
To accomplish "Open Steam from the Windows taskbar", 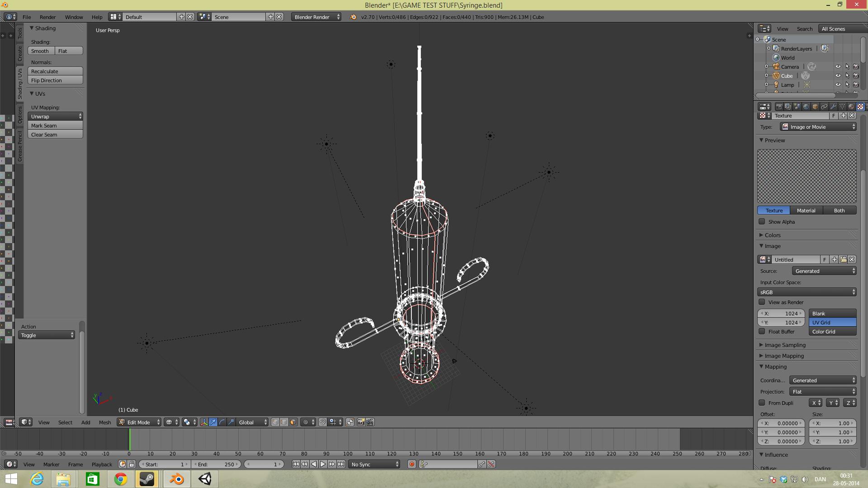I will tap(147, 479).
